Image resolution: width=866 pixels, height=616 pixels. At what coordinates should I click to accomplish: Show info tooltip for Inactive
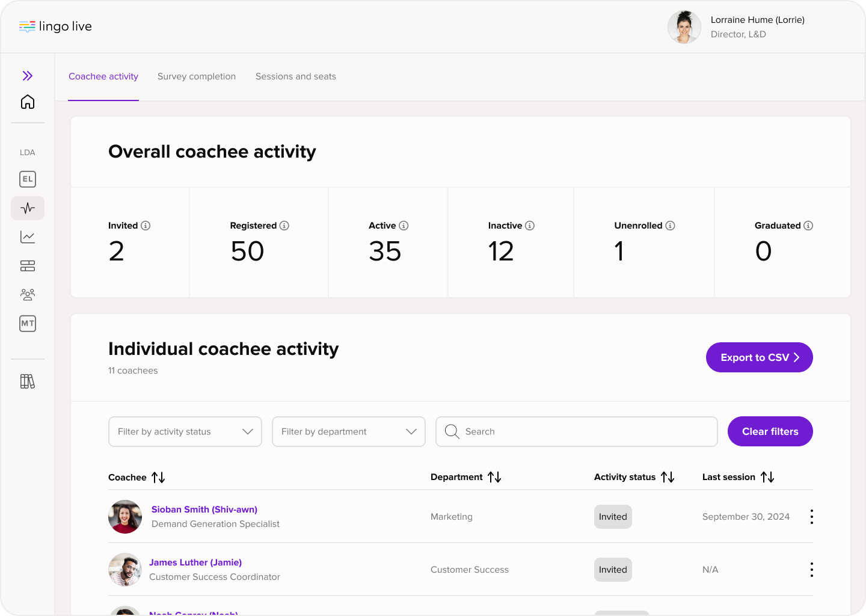coord(530,226)
